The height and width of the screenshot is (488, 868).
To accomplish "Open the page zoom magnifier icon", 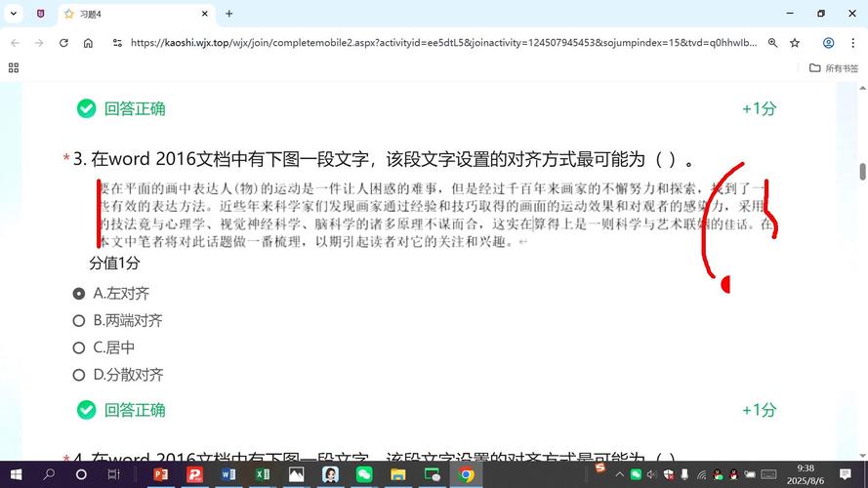I will [772, 43].
